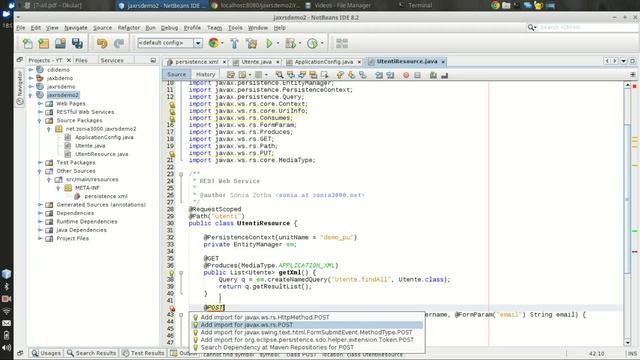640x360 pixels.
Task: Switch to the Files panel tab
Action: pyautogui.click(x=81, y=60)
